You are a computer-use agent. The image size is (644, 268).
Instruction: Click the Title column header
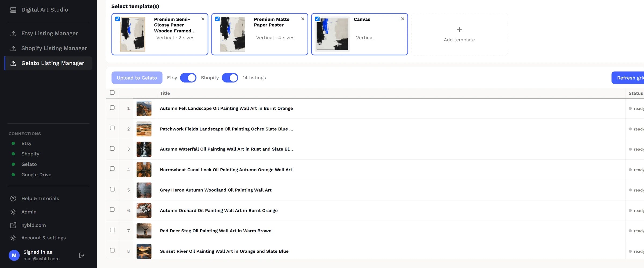click(x=165, y=93)
